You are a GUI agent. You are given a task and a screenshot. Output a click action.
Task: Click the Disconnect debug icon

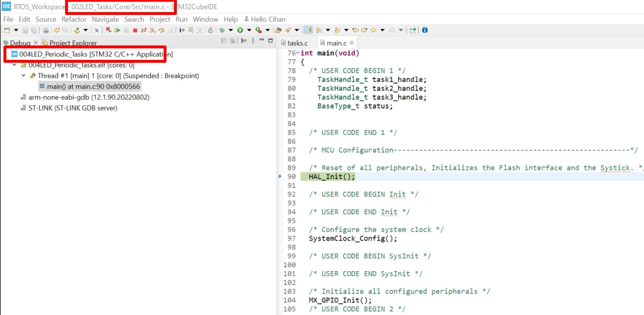144,30
